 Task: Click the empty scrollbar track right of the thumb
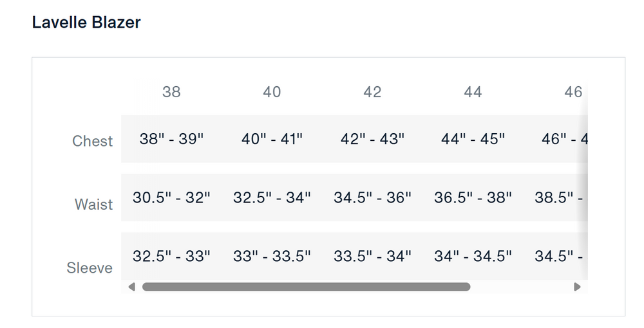[522, 287]
